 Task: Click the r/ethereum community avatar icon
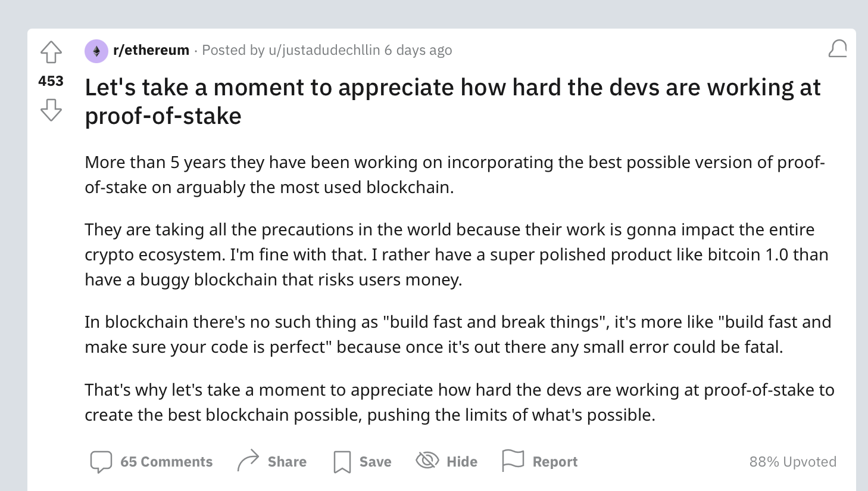click(x=96, y=51)
